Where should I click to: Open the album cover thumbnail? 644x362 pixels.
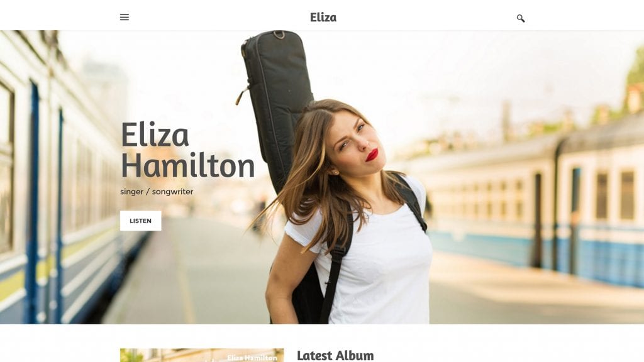(x=202, y=355)
